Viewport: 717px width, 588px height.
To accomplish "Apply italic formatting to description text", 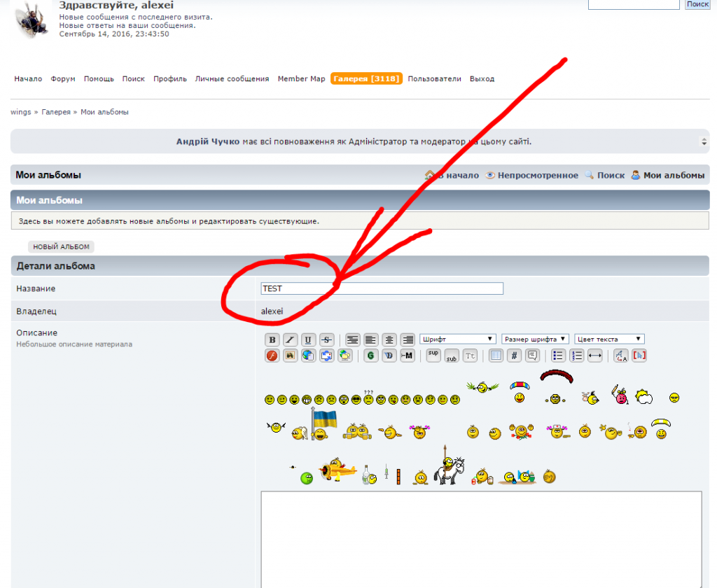I will click(x=290, y=339).
